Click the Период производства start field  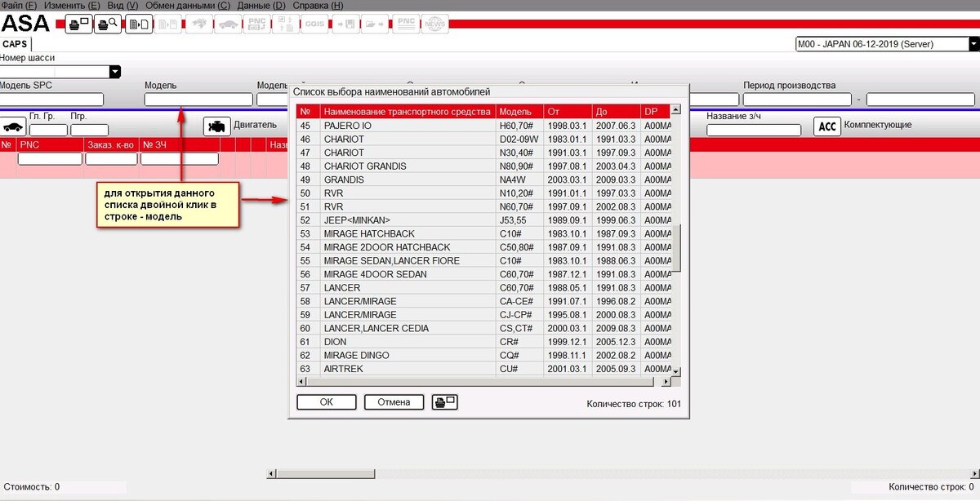point(796,100)
